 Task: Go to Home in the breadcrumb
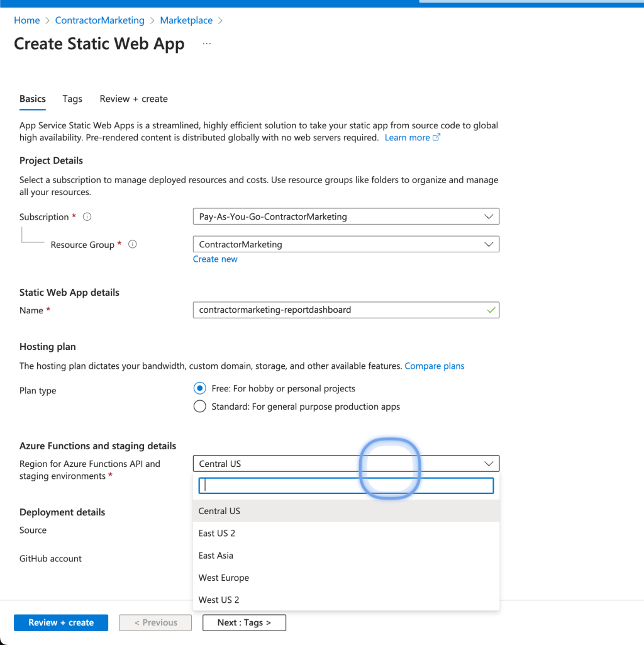pyautogui.click(x=27, y=21)
